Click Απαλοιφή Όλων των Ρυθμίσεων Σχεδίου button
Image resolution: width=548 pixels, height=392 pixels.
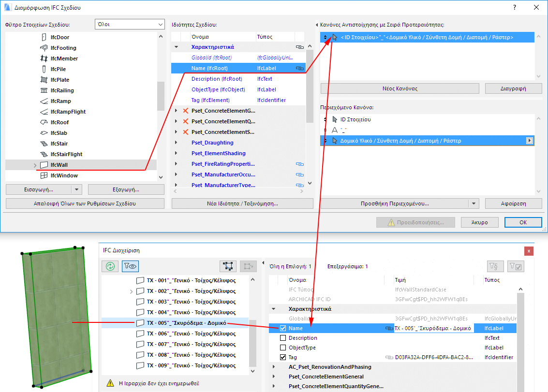tap(85, 203)
